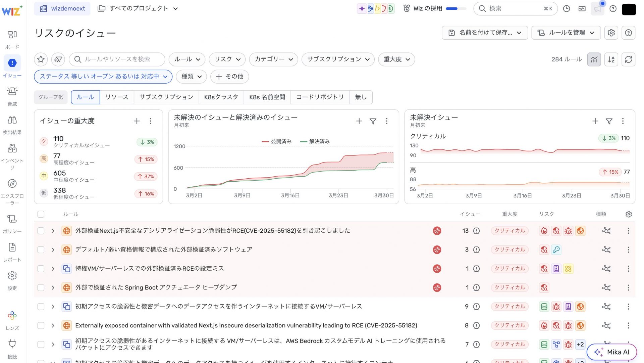Open the 重大度 filter dropdown
This screenshot has width=644, height=363.
(x=396, y=59)
